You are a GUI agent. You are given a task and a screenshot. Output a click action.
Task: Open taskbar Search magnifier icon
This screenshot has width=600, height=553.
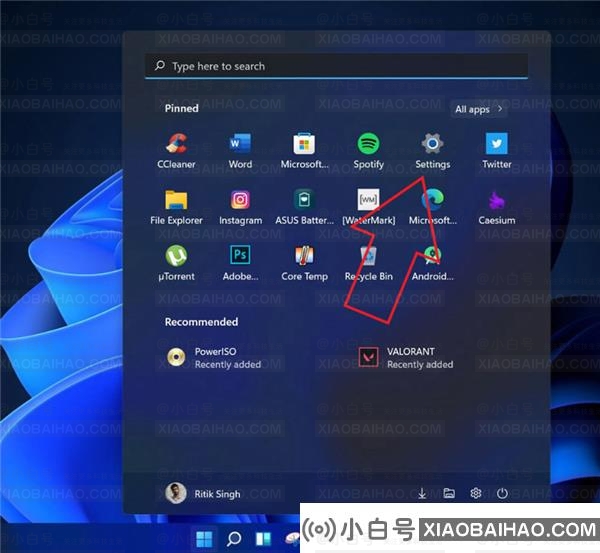point(234,539)
